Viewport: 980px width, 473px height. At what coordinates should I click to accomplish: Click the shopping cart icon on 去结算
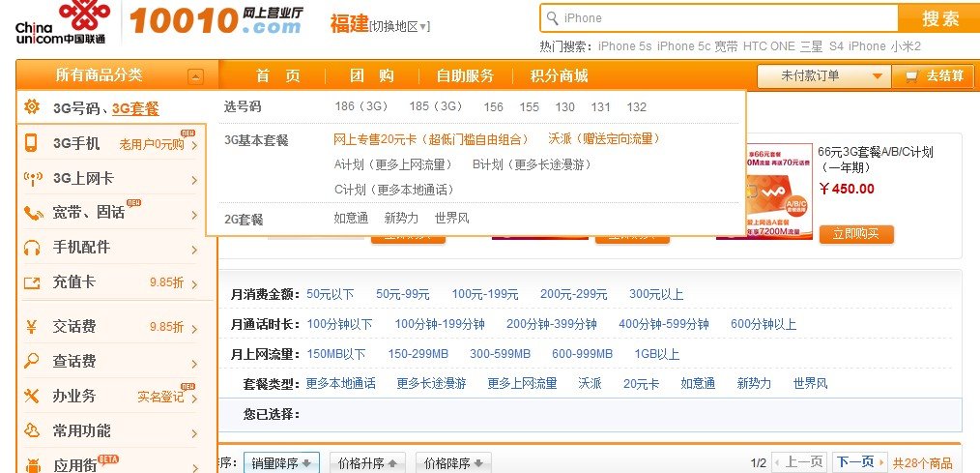point(912,76)
